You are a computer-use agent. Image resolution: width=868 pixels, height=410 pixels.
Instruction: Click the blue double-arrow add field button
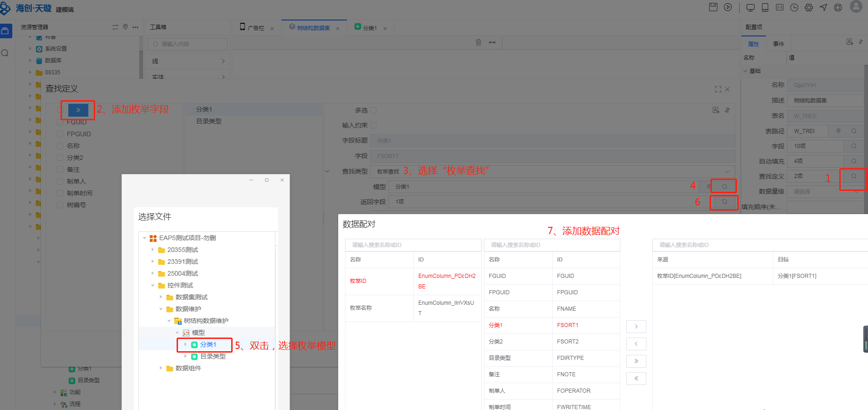(78, 110)
